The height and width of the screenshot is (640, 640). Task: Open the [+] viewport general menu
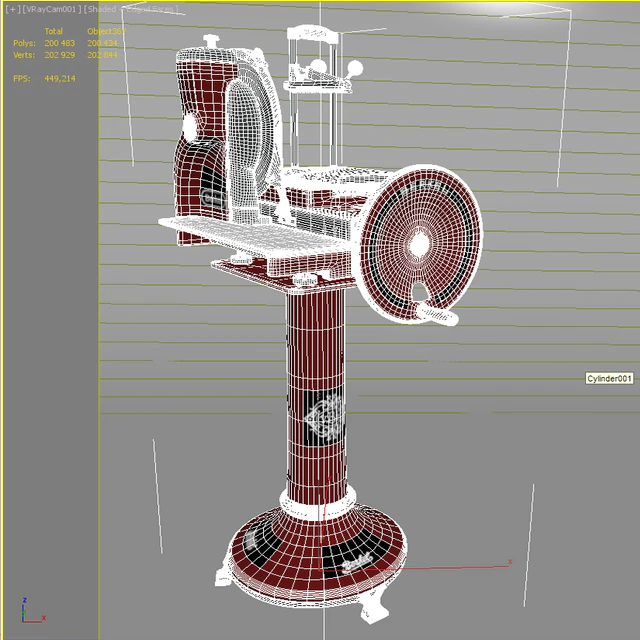point(13,9)
